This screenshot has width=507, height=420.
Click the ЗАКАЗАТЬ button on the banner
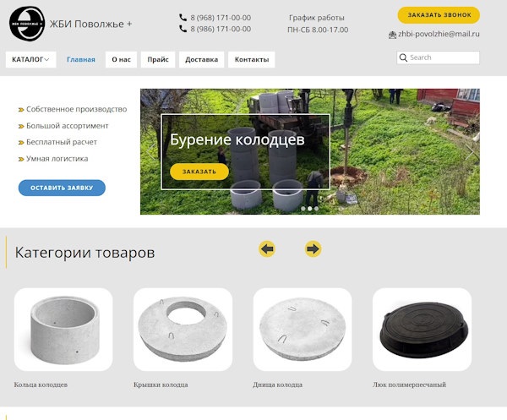pyautogui.click(x=199, y=172)
